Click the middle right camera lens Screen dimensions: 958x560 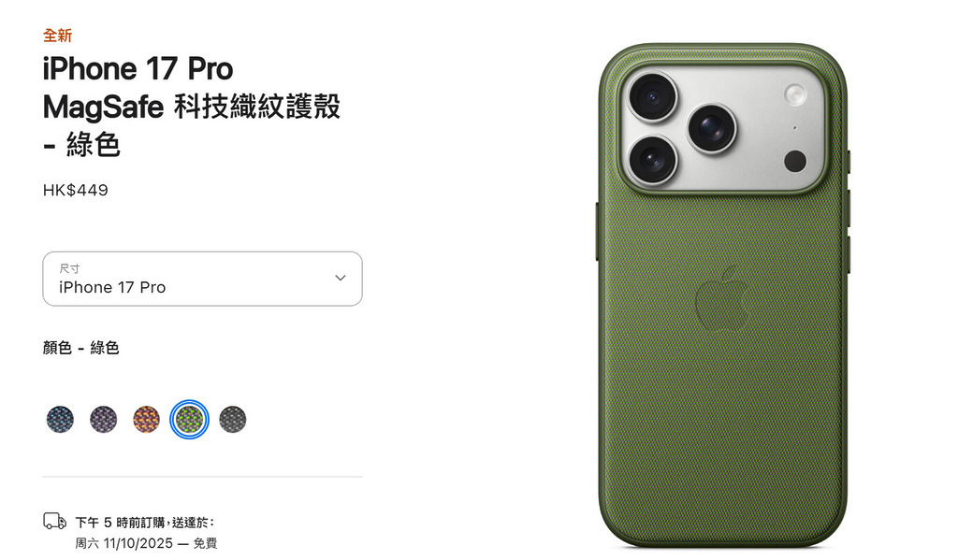(712, 128)
